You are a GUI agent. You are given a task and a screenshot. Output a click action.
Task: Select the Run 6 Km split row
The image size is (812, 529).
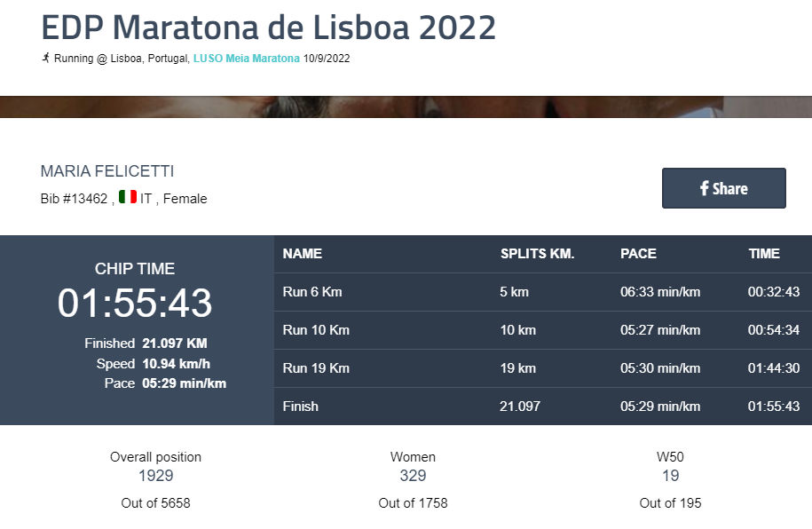(x=542, y=292)
